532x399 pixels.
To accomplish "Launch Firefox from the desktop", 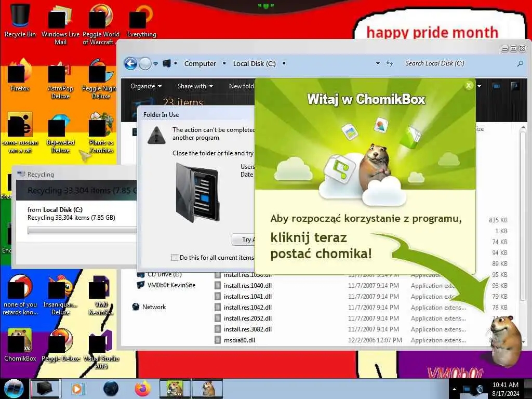I will click(x=20, y=75).
